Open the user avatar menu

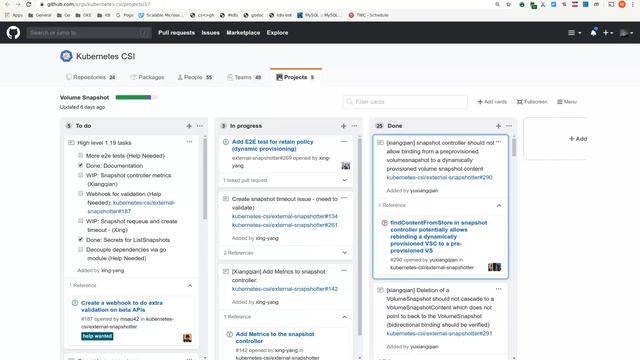point(626,33)
